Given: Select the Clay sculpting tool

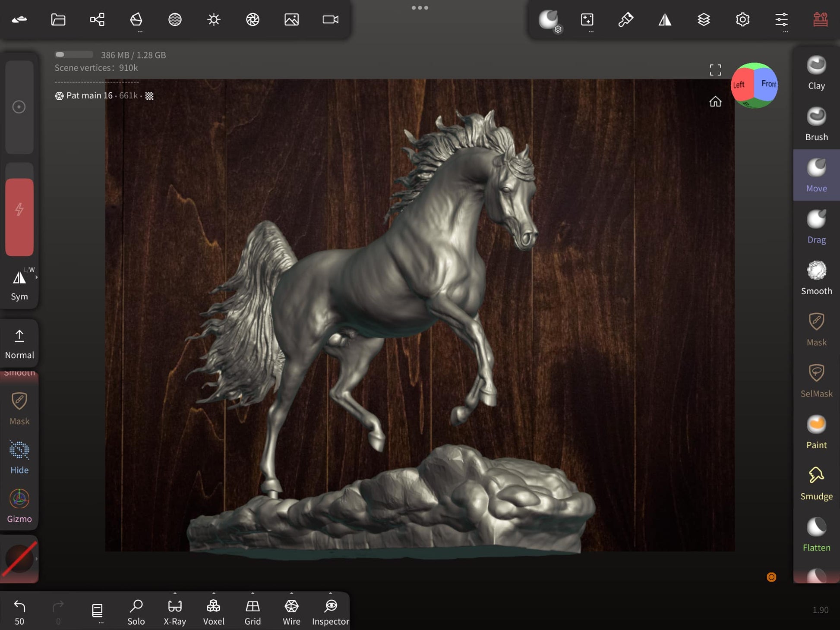Looking at the screenshot, I should click(816, 72).
